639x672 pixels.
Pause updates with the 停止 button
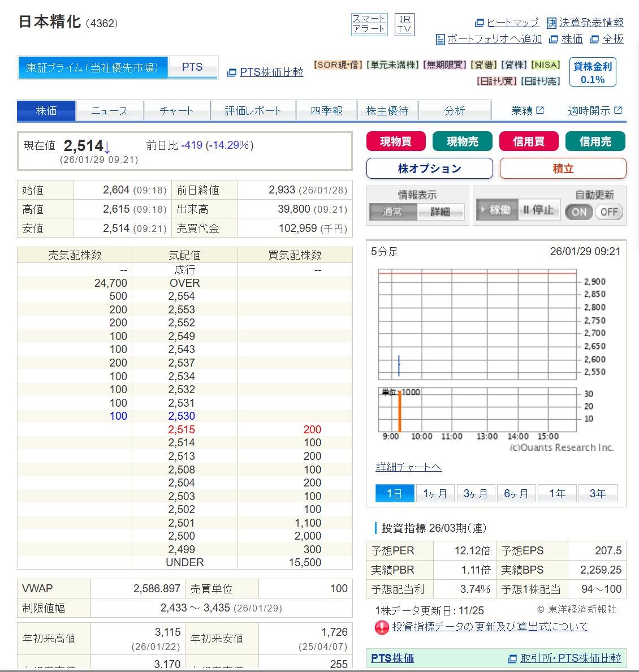[539, 209]
